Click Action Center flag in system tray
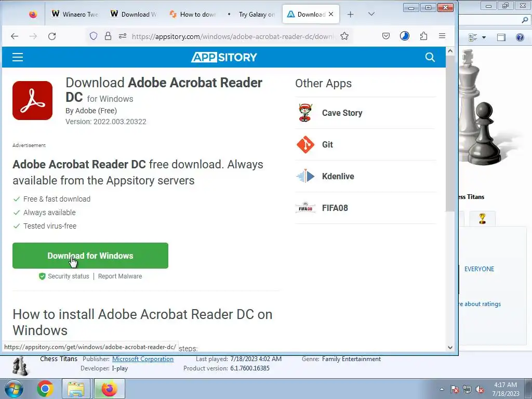Image resolution: width=532 pixels, height=399 pixels. 455,389
